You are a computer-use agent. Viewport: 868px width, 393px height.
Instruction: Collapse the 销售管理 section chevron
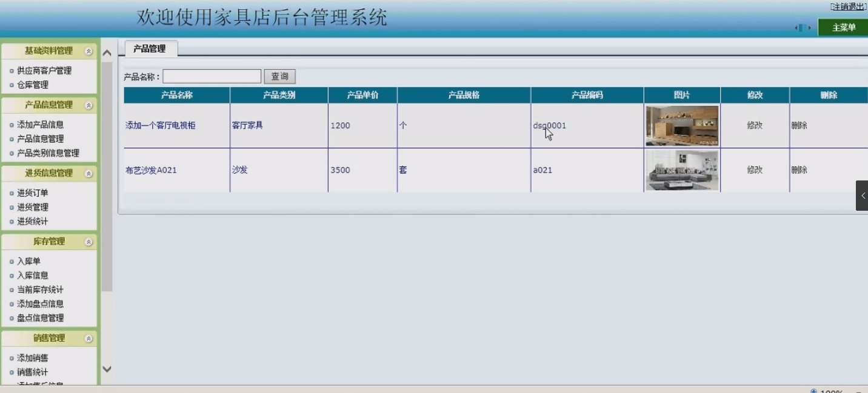[88, 339]
